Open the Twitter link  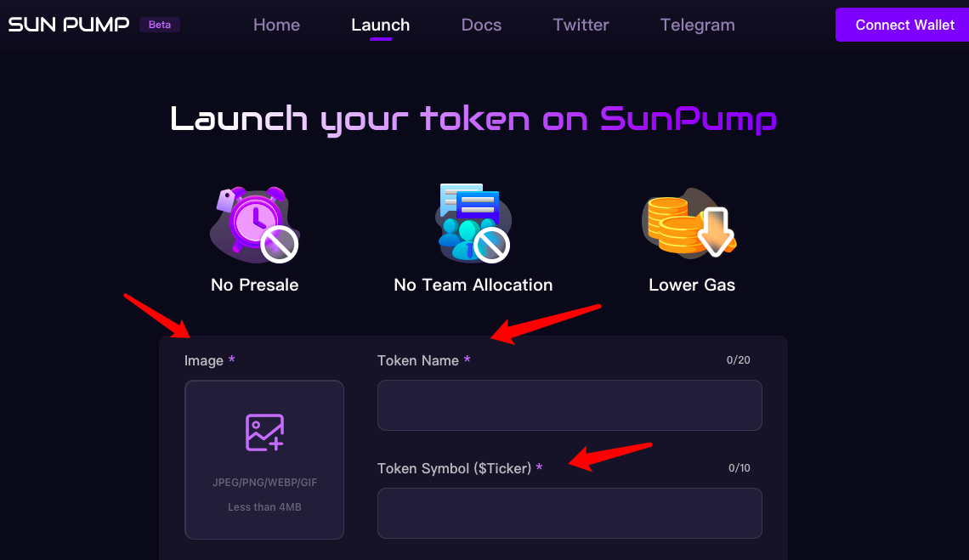coord(581,25)
